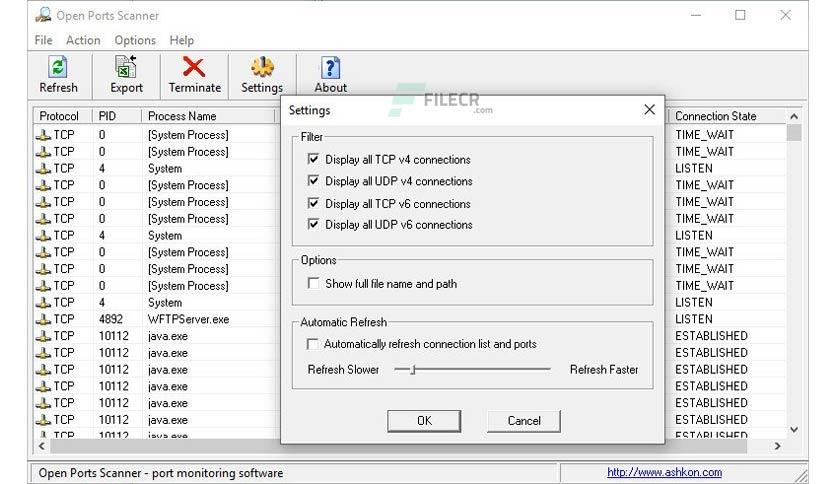836x484 pixels.
Task: Uncheck Display all TCP v4 connections
Action: coord(314,159)
